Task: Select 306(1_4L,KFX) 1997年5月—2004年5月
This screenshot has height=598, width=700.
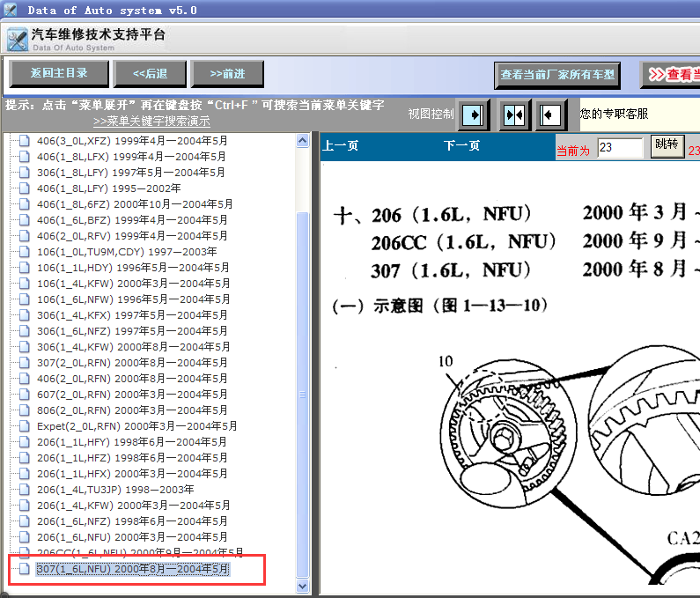Action: pos(132,315)
